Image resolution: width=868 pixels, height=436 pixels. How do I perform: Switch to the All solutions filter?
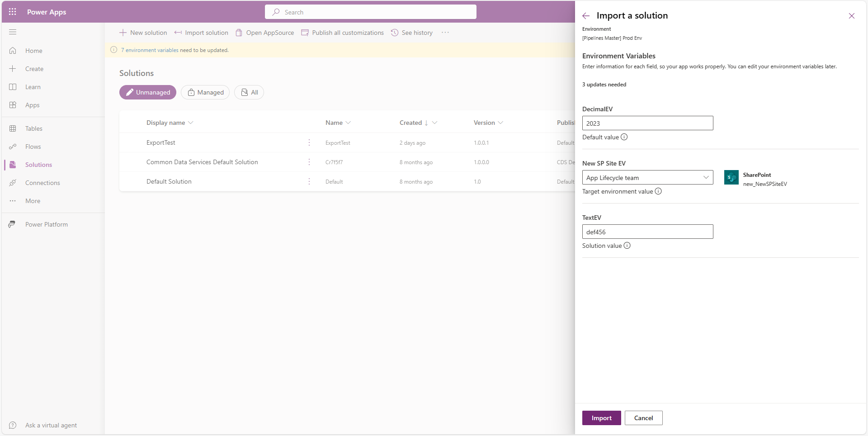pos(249,92)
